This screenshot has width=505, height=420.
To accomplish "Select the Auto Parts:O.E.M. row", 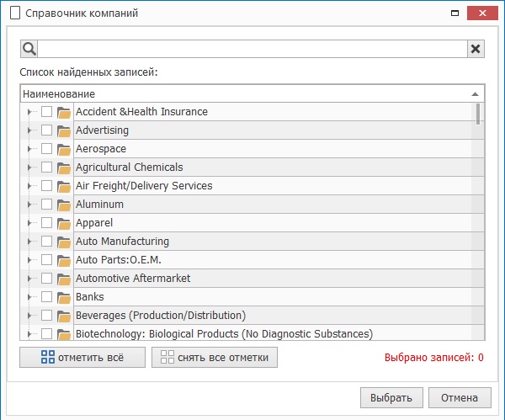I will click(x=252, y=260).
